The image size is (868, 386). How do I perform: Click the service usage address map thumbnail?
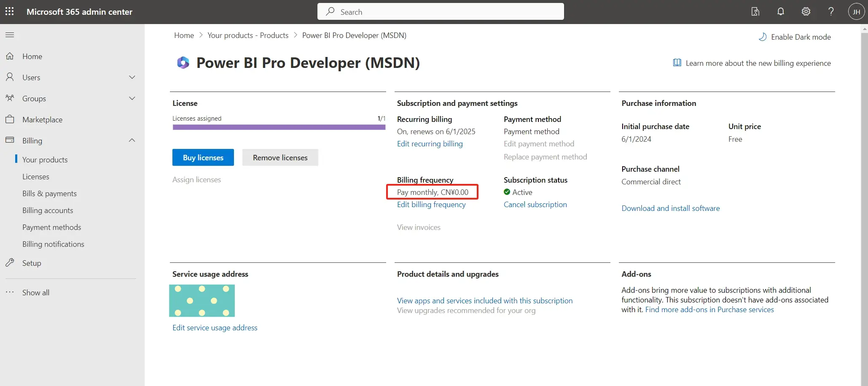(x=202, y=301)
